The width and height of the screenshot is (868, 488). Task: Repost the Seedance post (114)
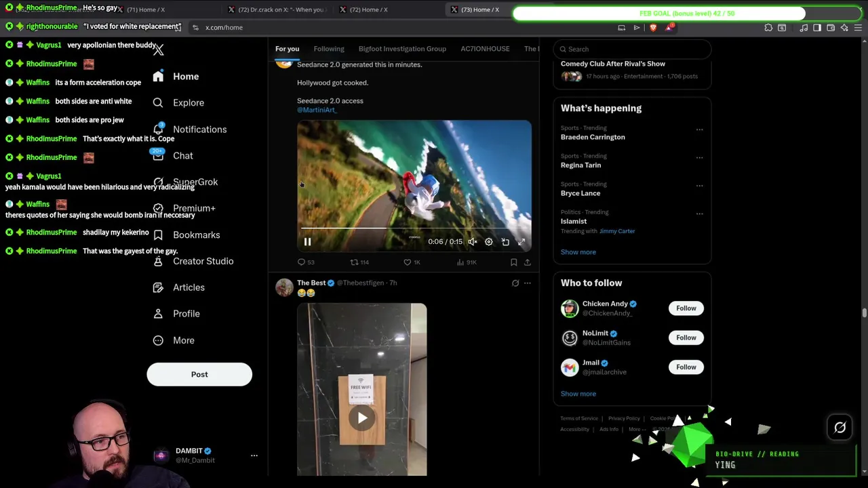click(359, 262)
